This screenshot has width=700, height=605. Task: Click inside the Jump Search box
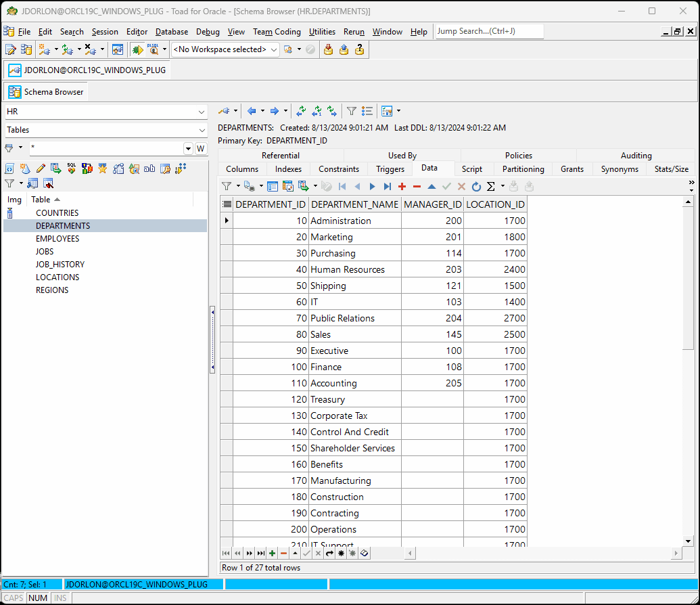click(x=489, y=31)
